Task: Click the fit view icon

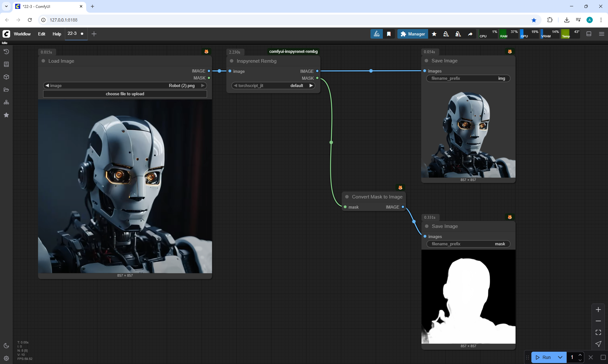Action: [x=598, y=332]
